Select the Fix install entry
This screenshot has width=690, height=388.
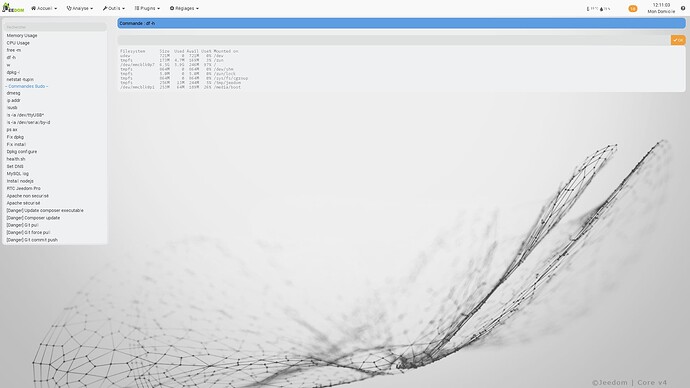pyautogui.click(x=16, y=144)
